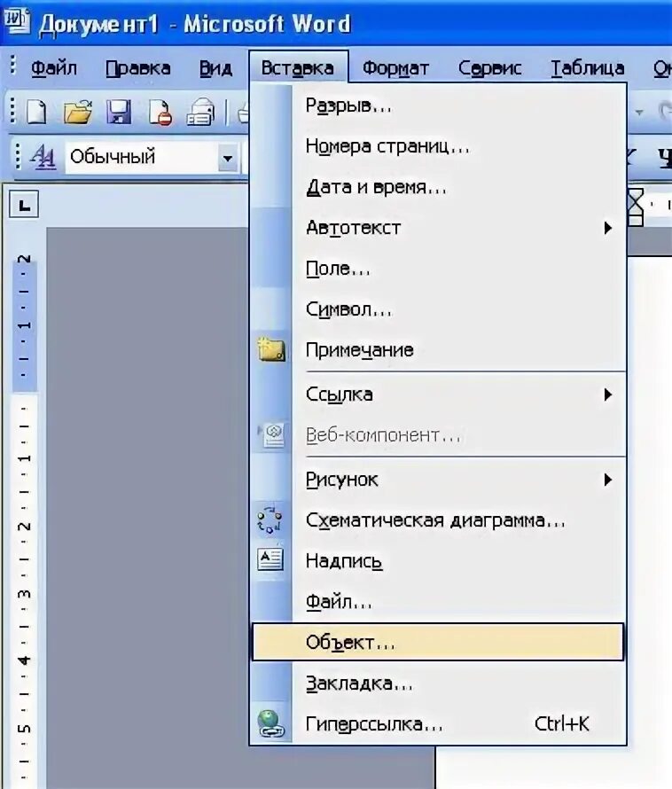Close the Вставка menu via its header
This screenshot has height=789, width=672.
point(298,66)
